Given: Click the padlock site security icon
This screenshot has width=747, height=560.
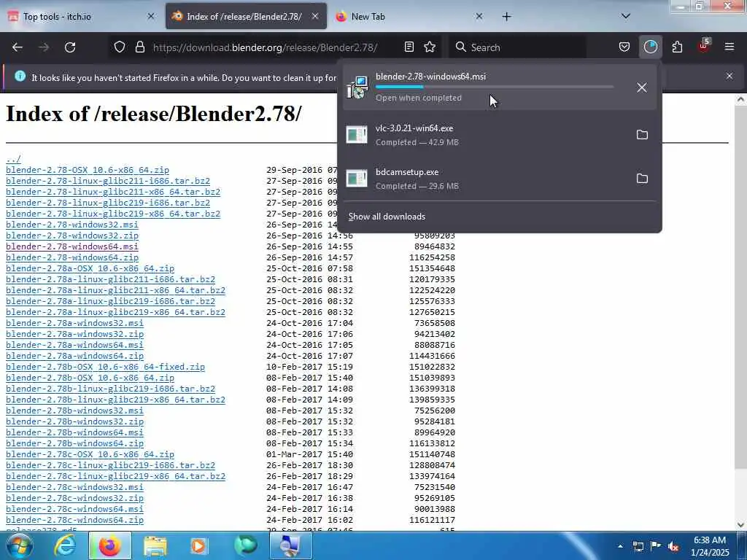Looking at the screenshot, I should [139, 47].
